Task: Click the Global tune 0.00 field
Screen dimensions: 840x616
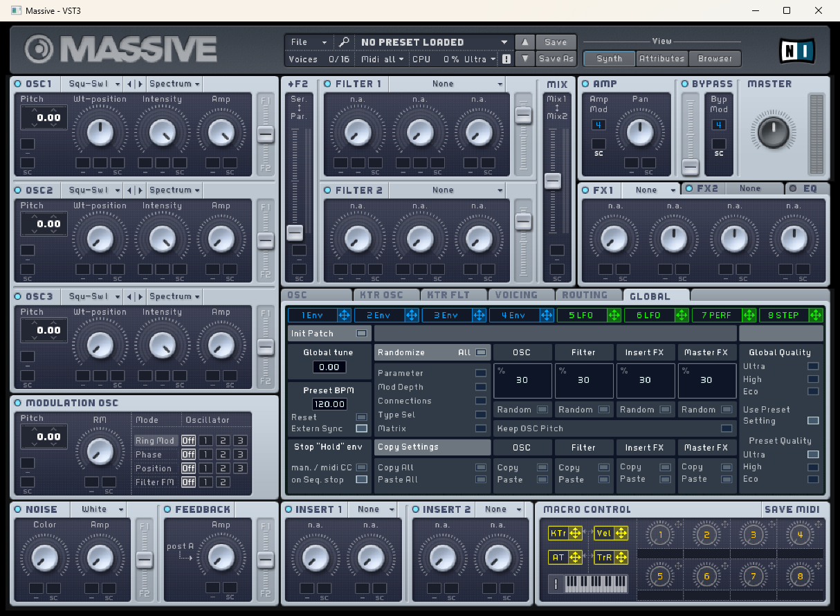Action: coord(329,368)
